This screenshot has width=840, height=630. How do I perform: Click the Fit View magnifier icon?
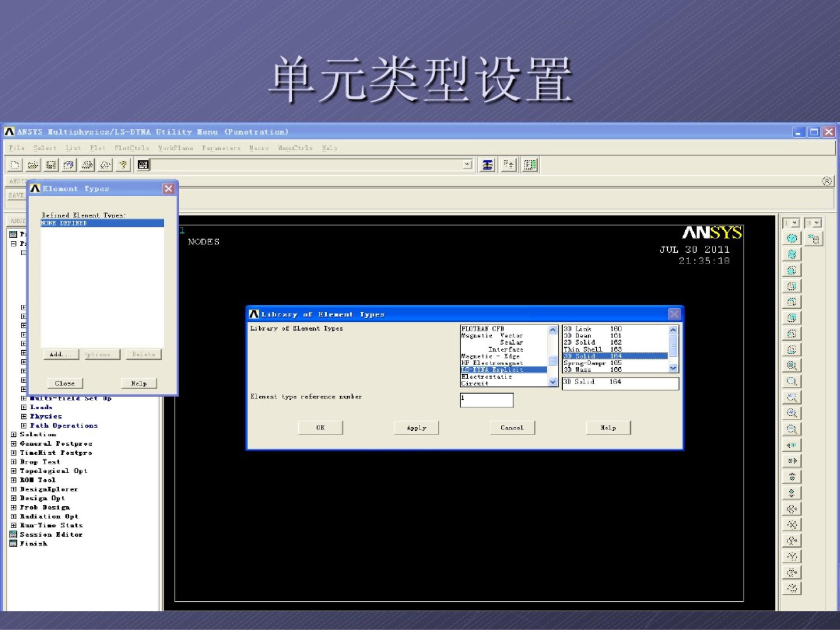pyautogui.click(x=792, y=365)
